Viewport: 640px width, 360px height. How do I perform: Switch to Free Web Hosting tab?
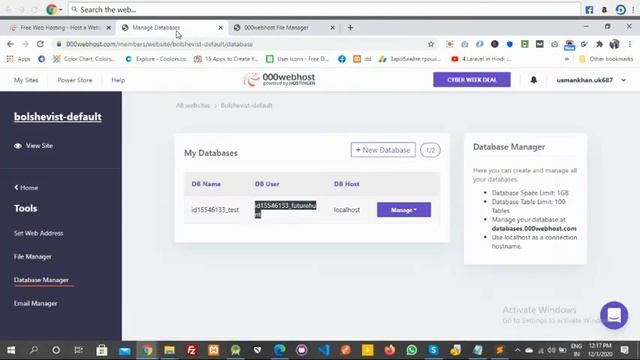point(60,28)
